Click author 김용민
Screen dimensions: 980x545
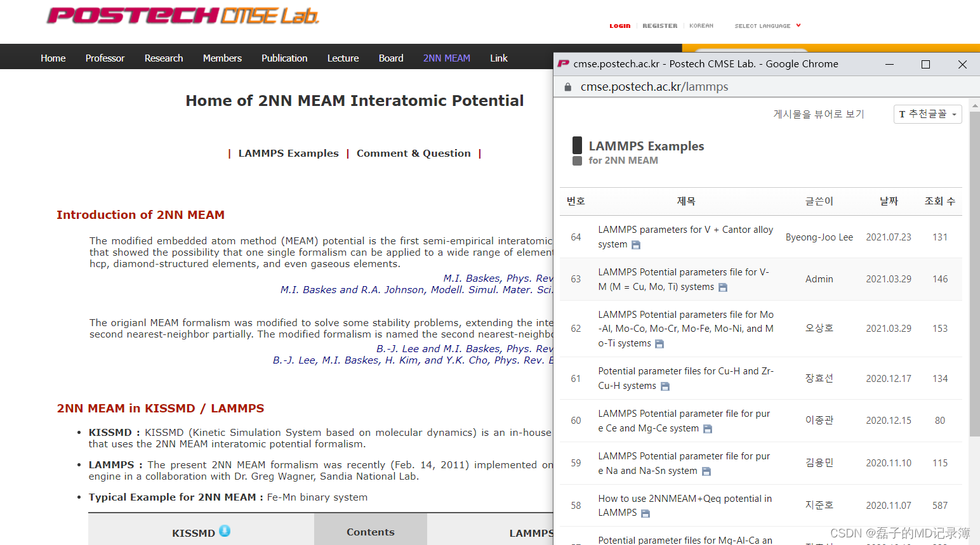click(x=819, y=463)
